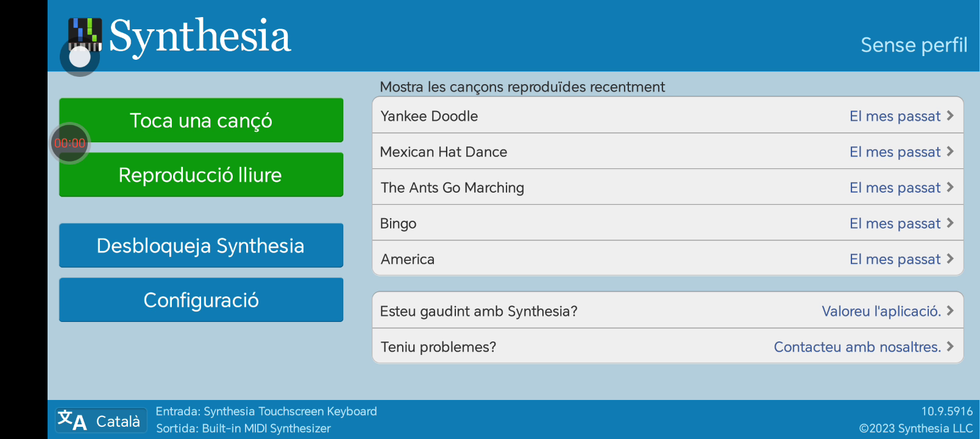The width and height of the screenshot is (980, 439).
Task: Open the Sense perfil profile selector
Action: pyautogui.click(x=914, y=45)
